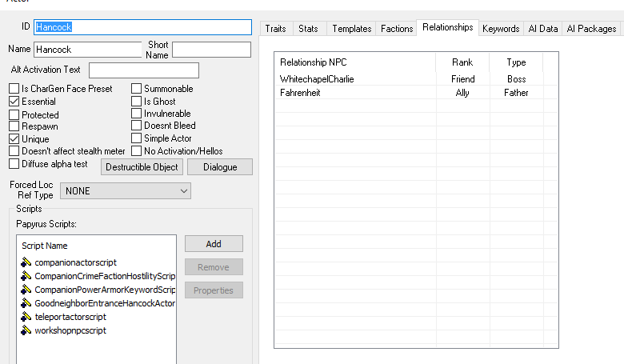Click the GoodneighborEntranceHancockActor script icon
The image size is (624, 364).
(x=26, y=303)
